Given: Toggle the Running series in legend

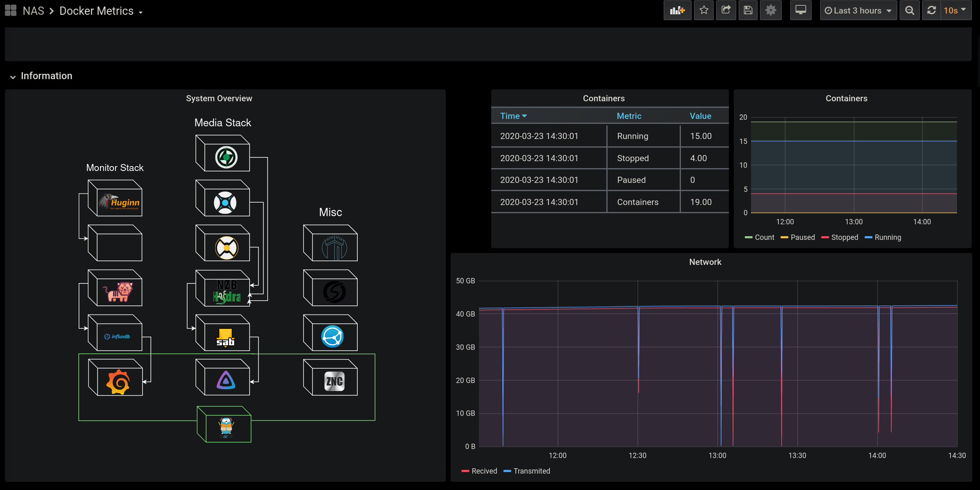Looking at the screenshot, I should [888, 237].
